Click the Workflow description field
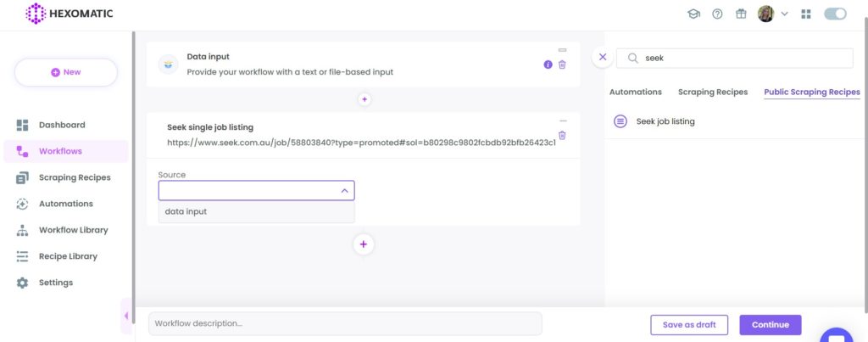868x342 pixels. [345, 323]
